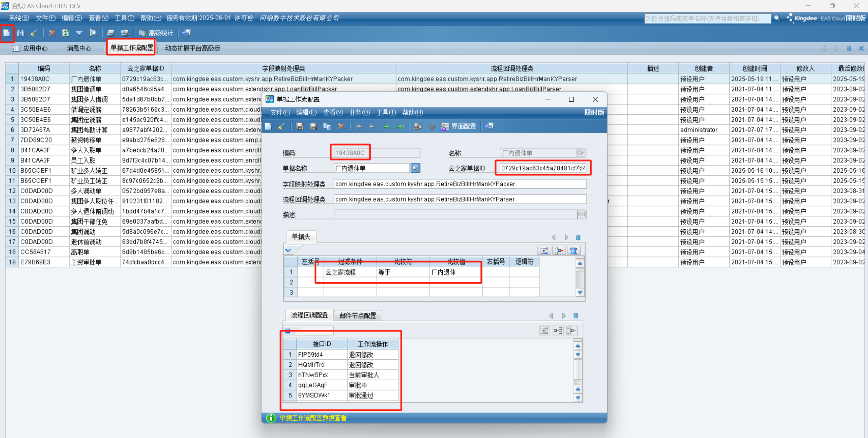Expand the blue filter triangle under 单据头
Screen dimensions: 868x438
pos(288,250)
